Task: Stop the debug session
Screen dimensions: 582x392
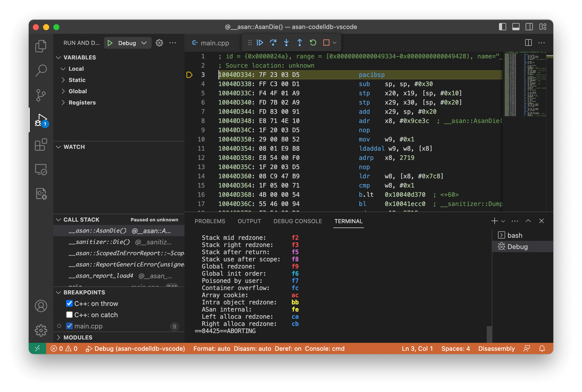Action: [x=326, y=43]
